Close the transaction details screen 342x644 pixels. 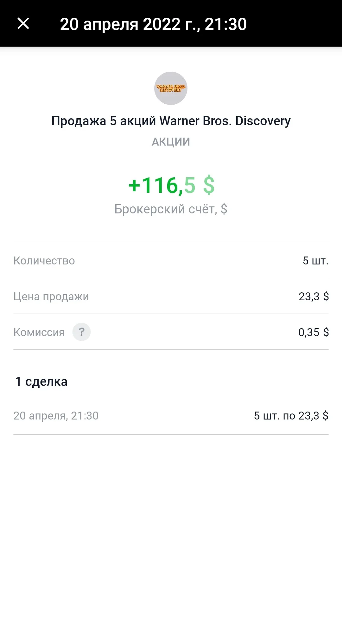(x=23, y=23)
